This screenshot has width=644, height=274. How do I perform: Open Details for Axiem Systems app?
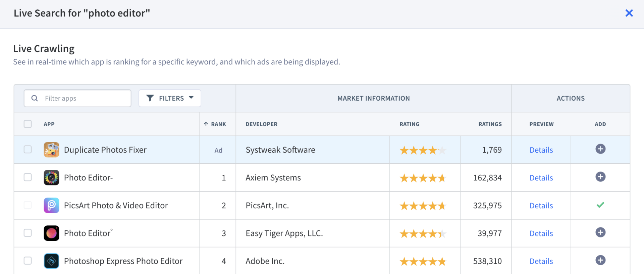tap(541, 178)
